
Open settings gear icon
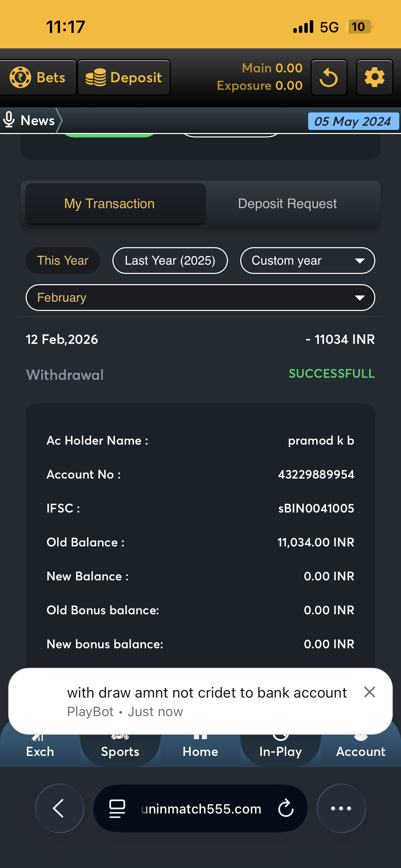click(374, 77)
